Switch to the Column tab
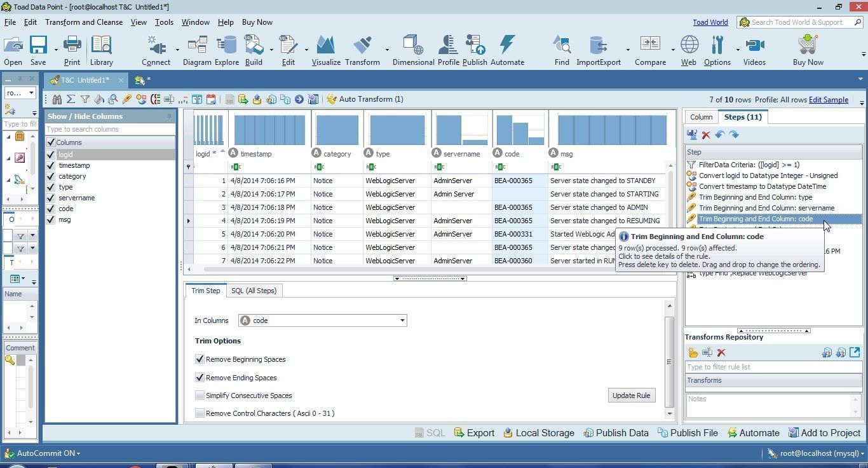The width and height of the screenshot is (868, 468). (701, 117)
